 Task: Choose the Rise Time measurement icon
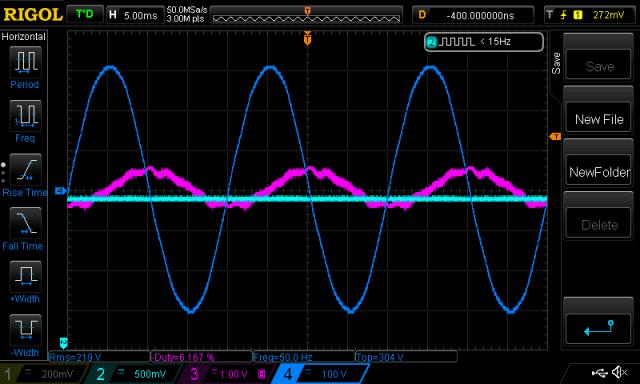click(x=25, y=169)
